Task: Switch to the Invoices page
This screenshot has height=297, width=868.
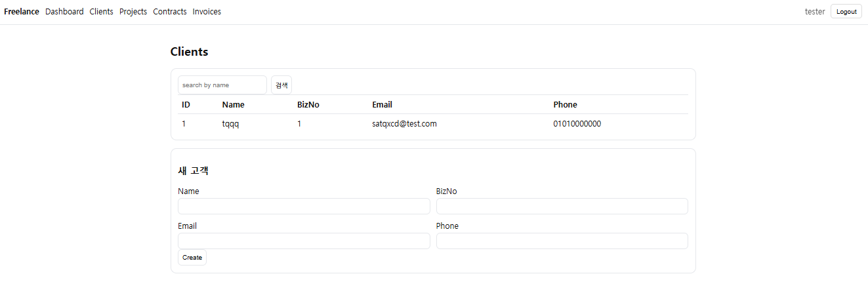Action: [x=207, y=12]
